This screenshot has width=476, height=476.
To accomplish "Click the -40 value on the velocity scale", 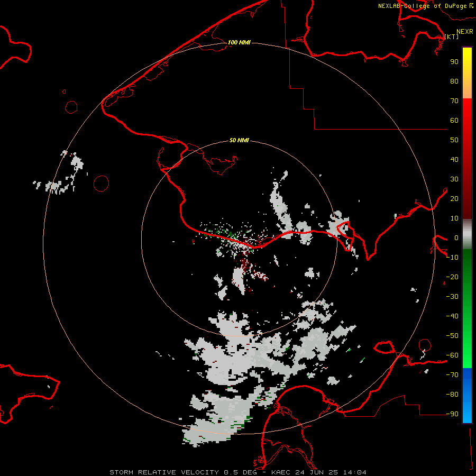I will [452, 316].
